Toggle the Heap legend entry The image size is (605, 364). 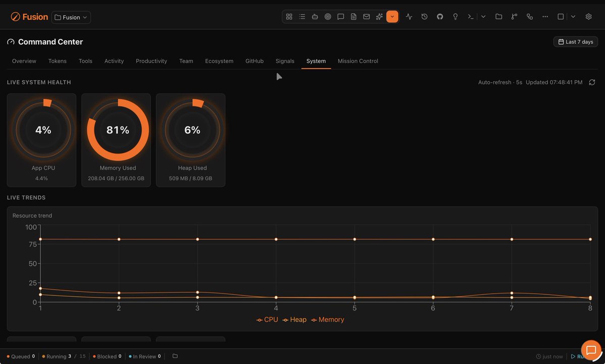[294, 320]
